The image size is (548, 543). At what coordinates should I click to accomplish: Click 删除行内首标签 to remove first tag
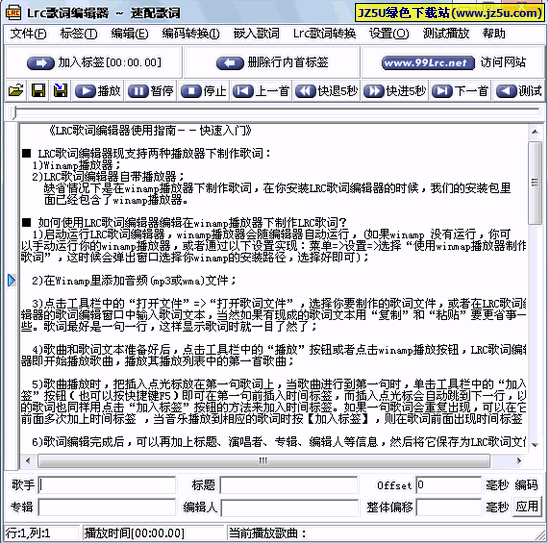[272, 63]
